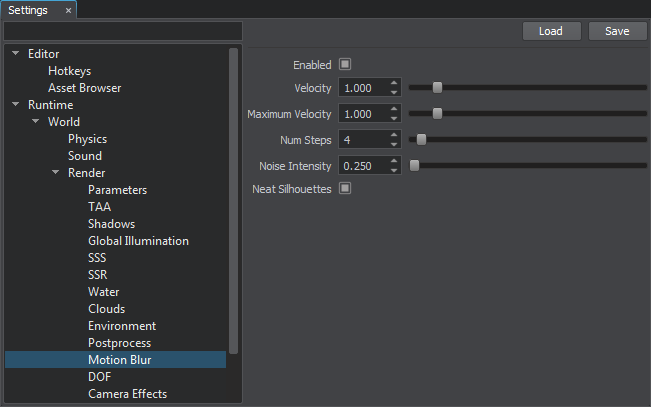Decrease Maximum Velocity with the down stepper arrow
This screenshot has width=651, height=407.
click(x=394, y=118)
